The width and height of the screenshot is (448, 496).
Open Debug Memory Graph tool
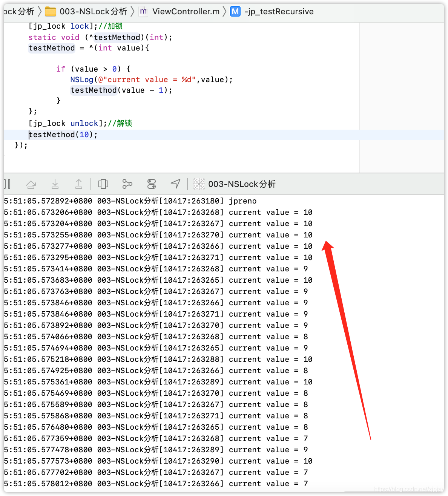[127, 184]
